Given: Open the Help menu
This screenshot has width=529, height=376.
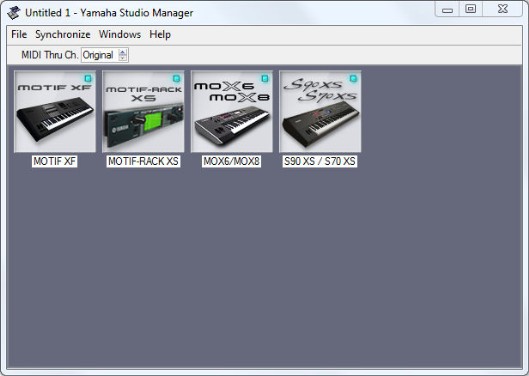Looking at the screenshot, I should 160,34.
